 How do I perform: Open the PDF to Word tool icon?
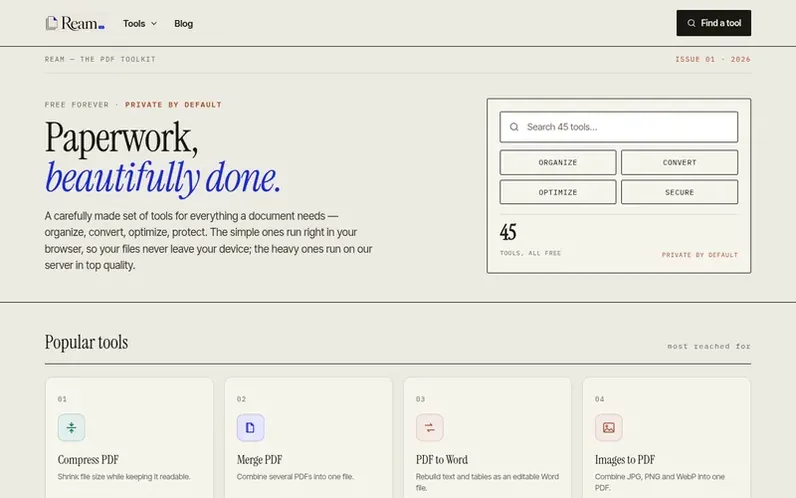click(x=429, y=427)
